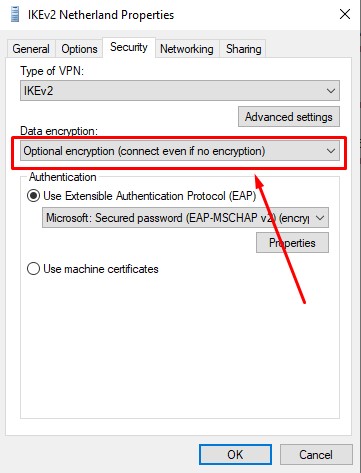
Task: Click the Type of VPN label
Action: pyautogui.click(x=52, y=71)
